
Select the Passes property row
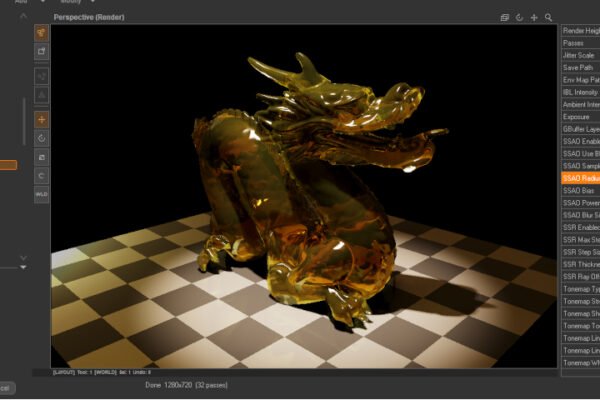[x=580, y=43]
